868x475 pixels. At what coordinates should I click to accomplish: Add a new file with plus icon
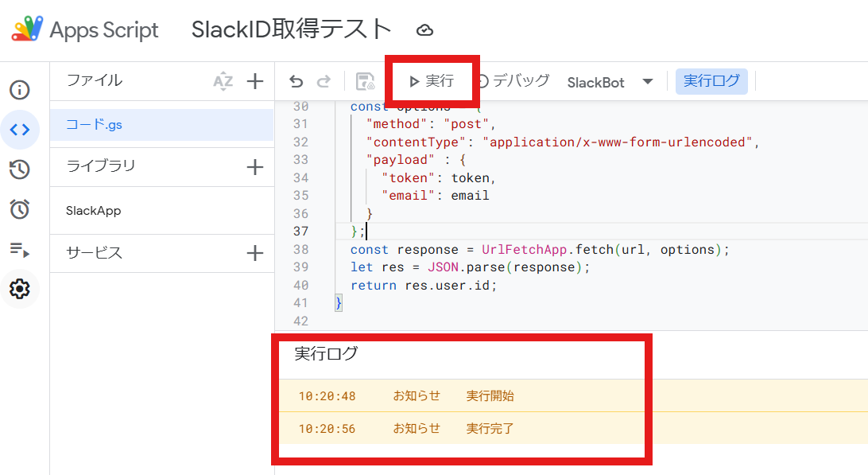[254, 81]
